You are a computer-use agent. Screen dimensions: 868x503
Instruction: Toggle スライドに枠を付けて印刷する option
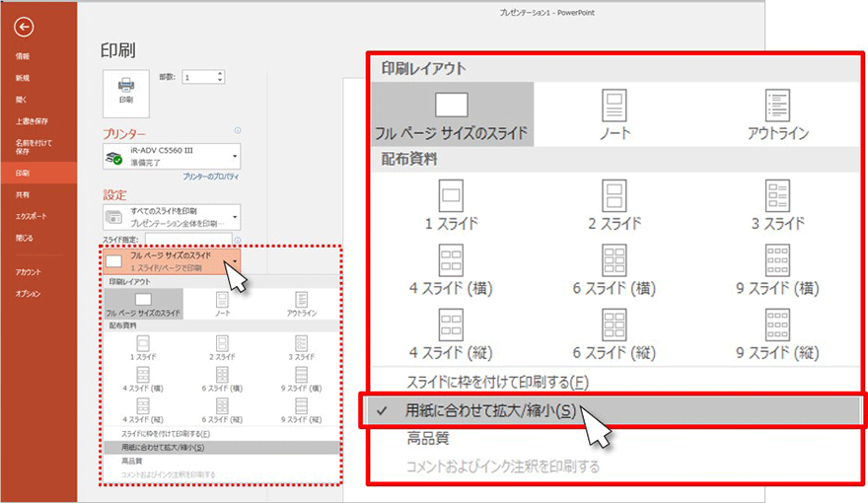(497, 382)
